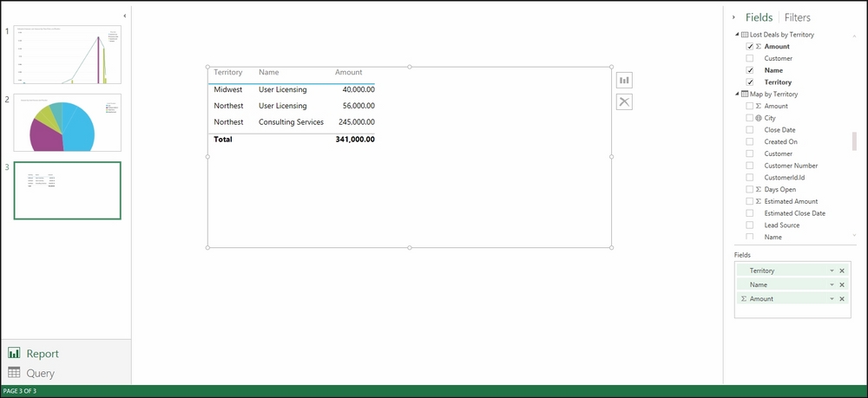
Task: Click the Consulting Services cell
Action: tap(291, 122)
